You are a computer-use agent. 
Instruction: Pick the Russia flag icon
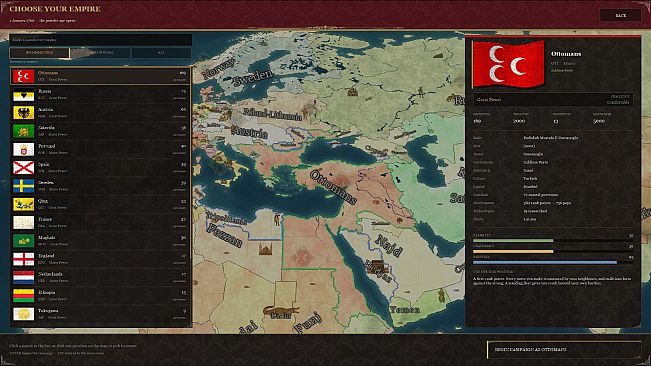coord(23,94)
